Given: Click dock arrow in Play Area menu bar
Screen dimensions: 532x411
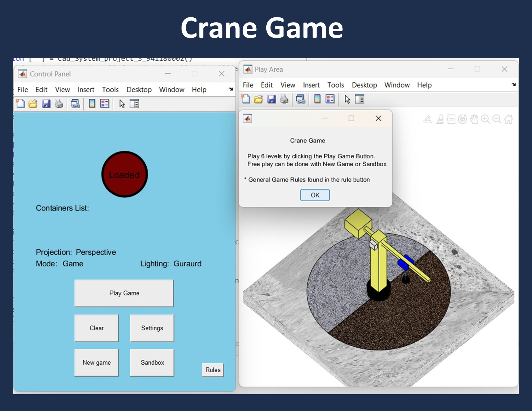Looking at the screenshot, I should [x=513, y=84].
